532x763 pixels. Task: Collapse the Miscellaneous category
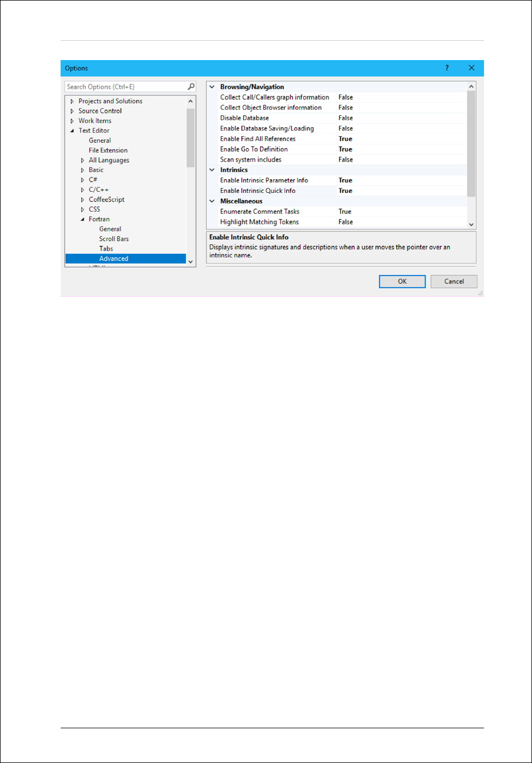(x=212, y=201)
